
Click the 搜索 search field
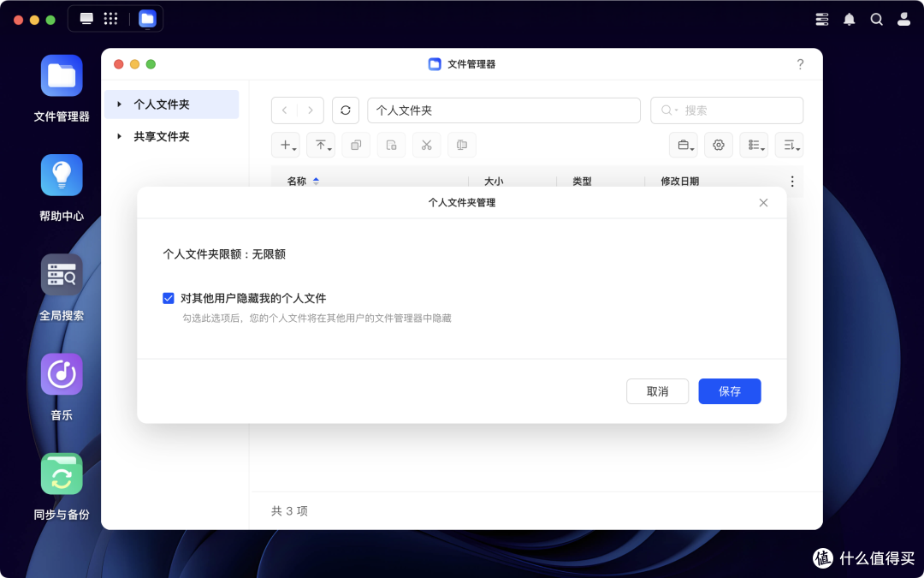pos(726,110)
